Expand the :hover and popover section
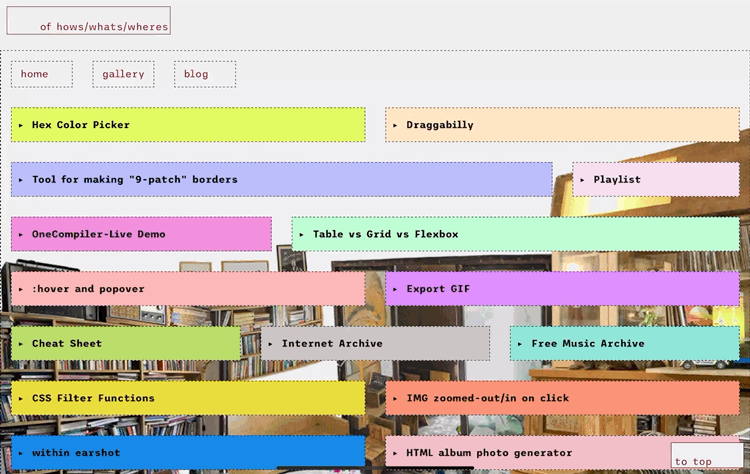 tap(88, 289)
